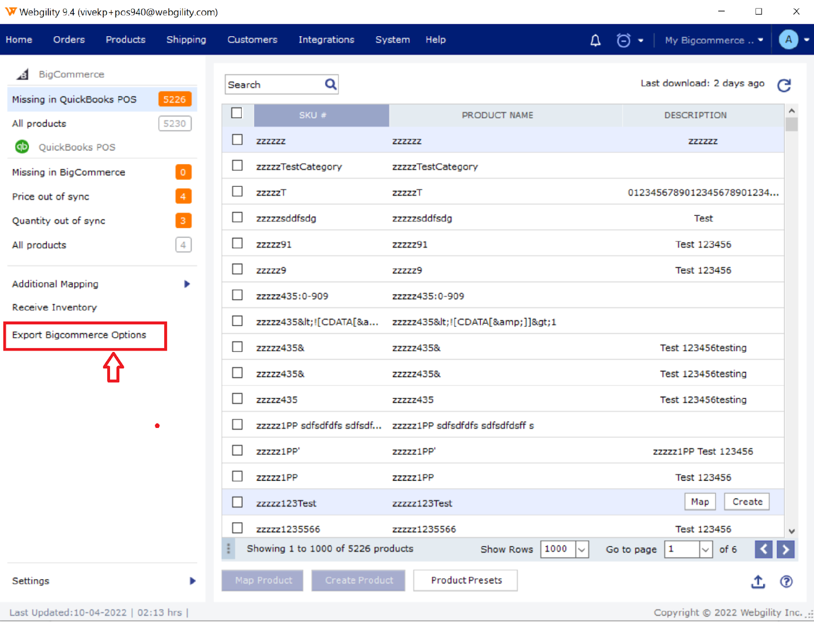Image resolution: width=814 pixels, height=644 pixels.
Task: Open the Home menu
Action: pyautogui.click(x=19, y=40)
